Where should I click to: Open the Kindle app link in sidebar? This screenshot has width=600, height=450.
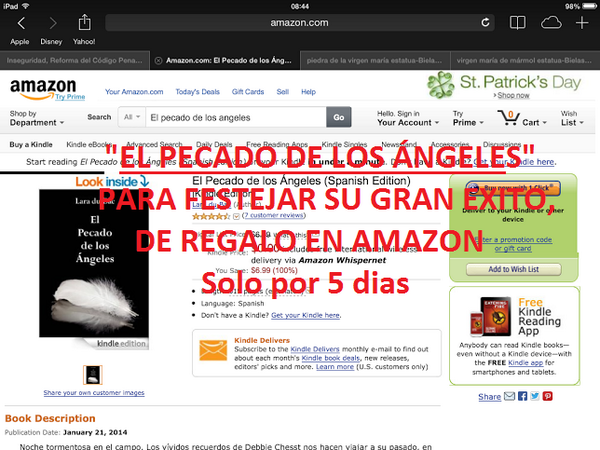(x=525, y=363)
